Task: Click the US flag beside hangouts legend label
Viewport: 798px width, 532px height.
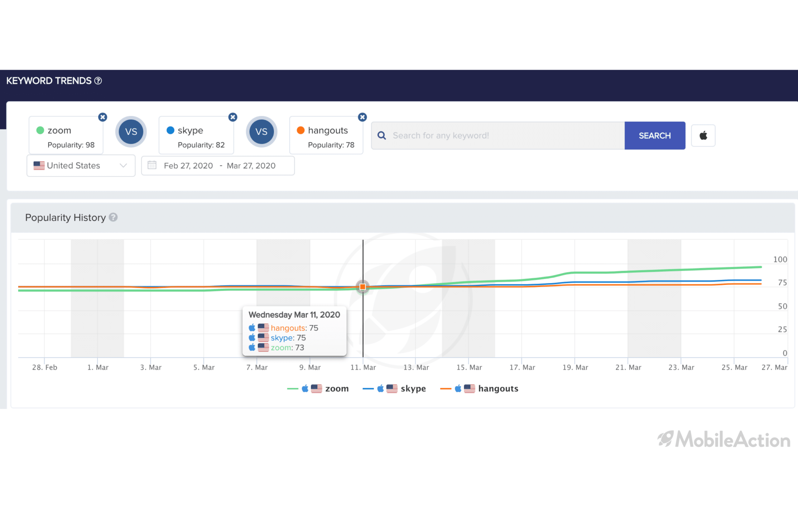Action: tap(469, 389)
